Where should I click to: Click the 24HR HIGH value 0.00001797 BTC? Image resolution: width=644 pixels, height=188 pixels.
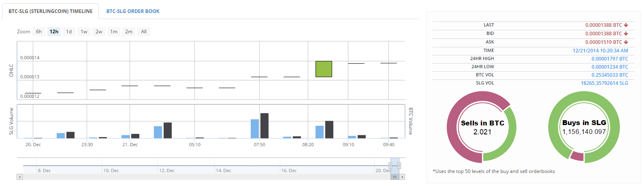(610, 59)
